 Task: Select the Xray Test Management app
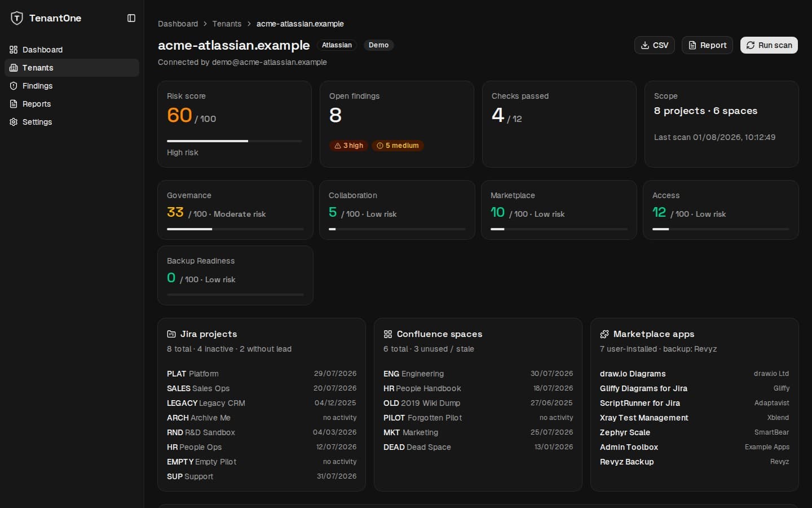coord(695,418)
